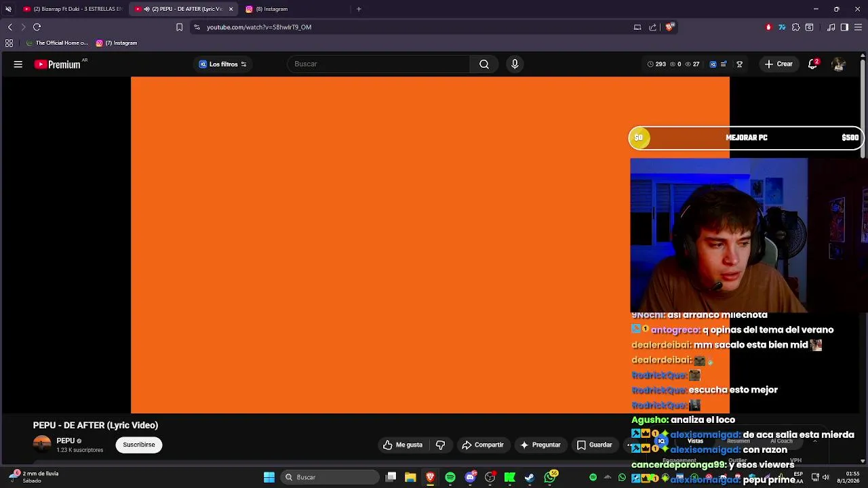
Task: Open Task View in taskbar
Action: click(x=391, y=477)
